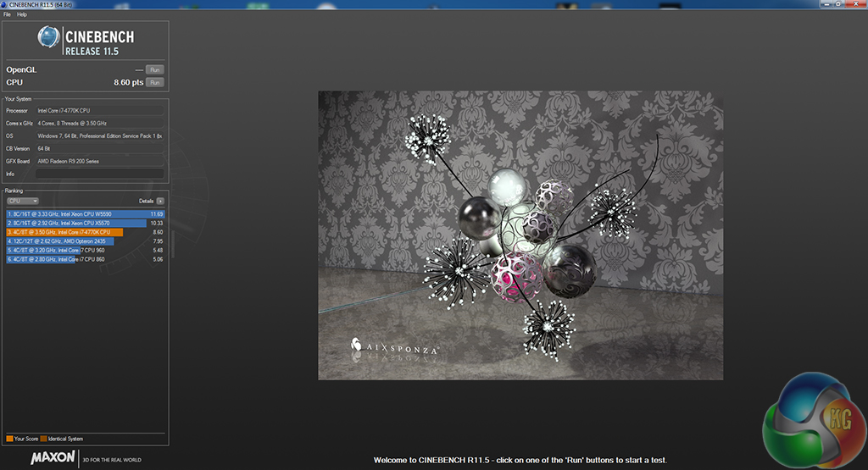Click the Cores x GHz field value

tap(100, 124)
